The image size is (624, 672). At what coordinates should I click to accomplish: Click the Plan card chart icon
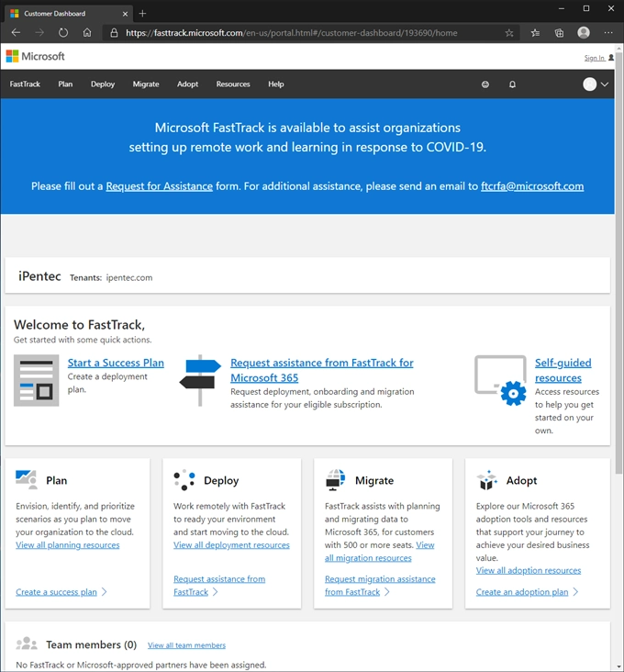click(26, 479)
